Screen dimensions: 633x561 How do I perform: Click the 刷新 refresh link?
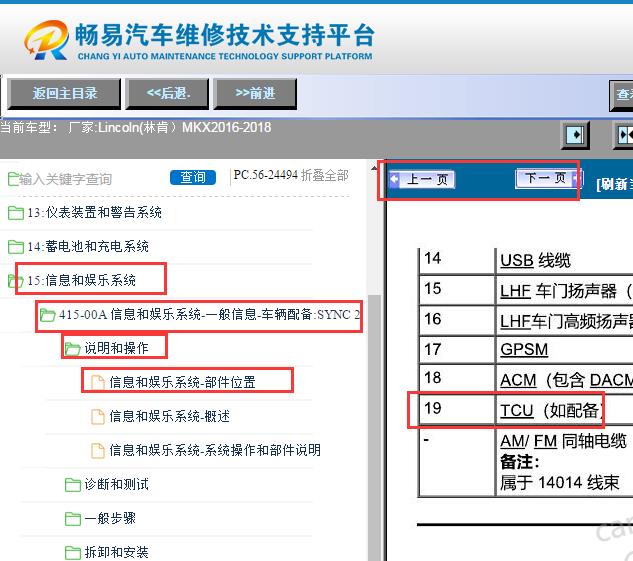coord(614,184)
